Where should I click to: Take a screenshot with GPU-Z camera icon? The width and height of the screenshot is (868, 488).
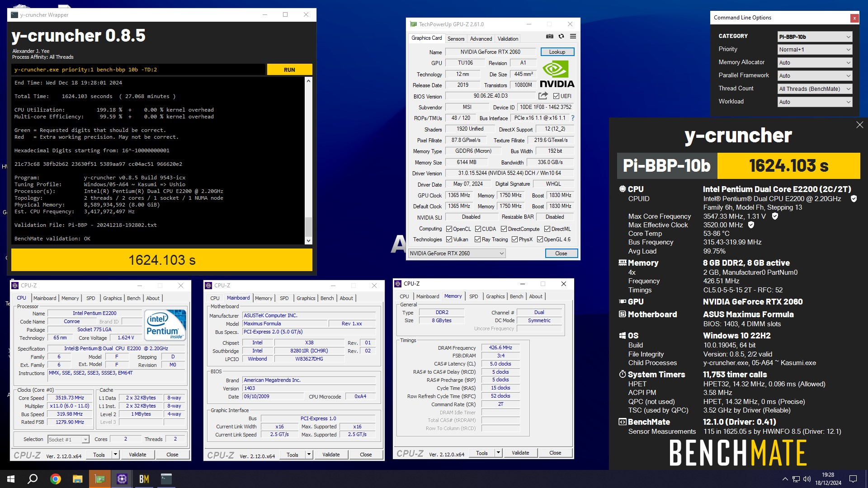coord(549,36)
